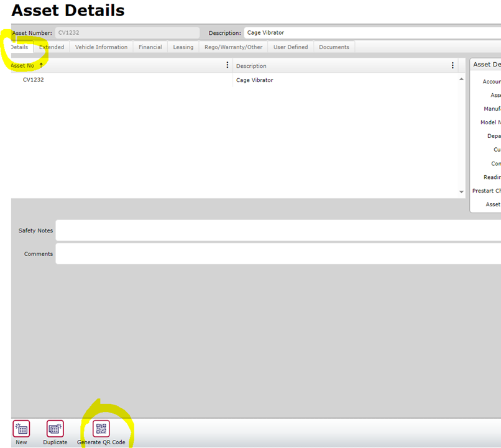Click the Duplicate asset icon
501x448 pixels.
click(55, 429)
